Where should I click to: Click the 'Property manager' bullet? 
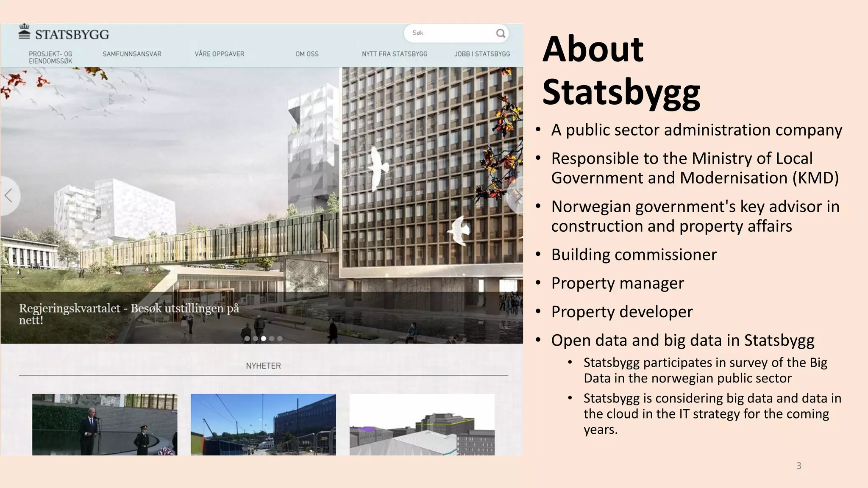pos(618,283)
